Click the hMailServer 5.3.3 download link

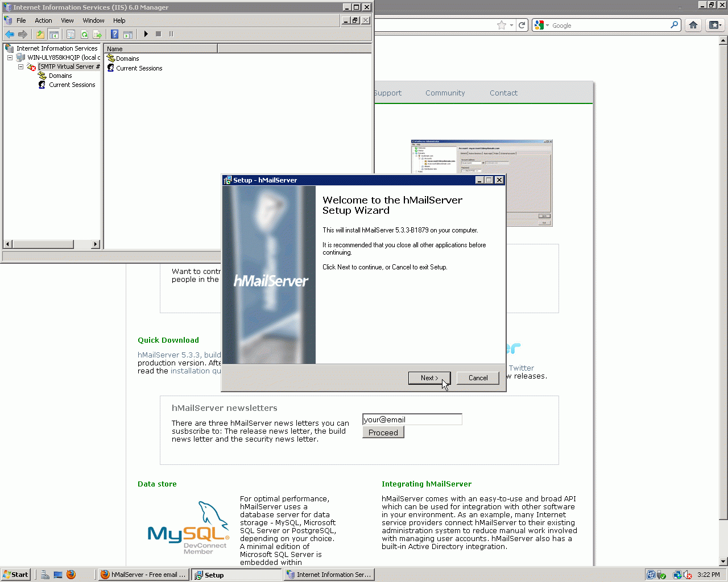click(179, 355)
